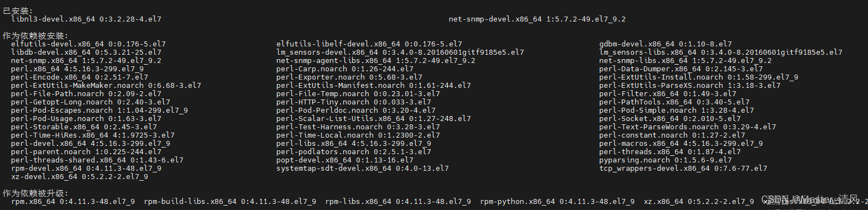
Task: Click the 作为依赖被安装 heading
Action: pos(35,36)
